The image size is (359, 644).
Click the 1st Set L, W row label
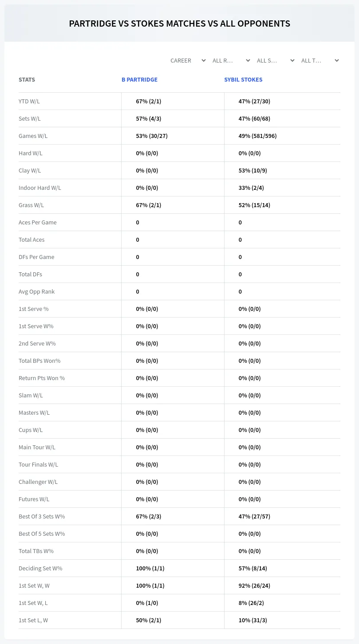pos(33,620)
